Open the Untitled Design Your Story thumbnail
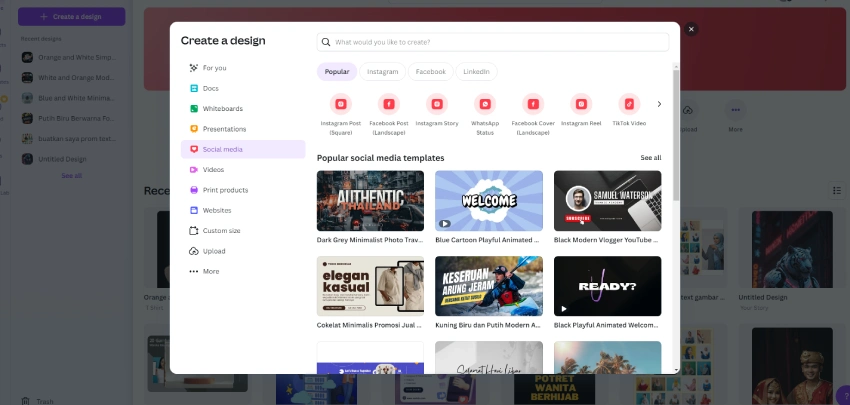Screen dimensions: 850x405 pyautogui.click(x=792, y=249)
